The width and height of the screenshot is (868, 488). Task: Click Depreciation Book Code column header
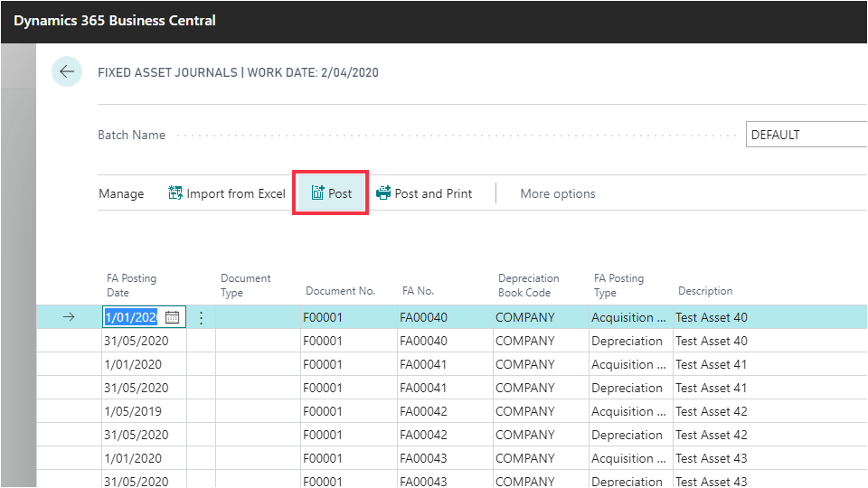pyautogui.click(x=529, y=285)
